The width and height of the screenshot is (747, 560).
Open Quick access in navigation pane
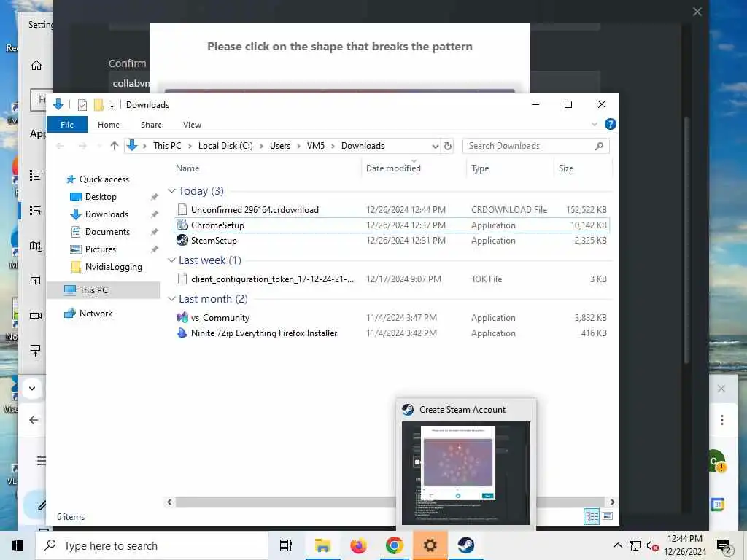click(x=104, y=179)
